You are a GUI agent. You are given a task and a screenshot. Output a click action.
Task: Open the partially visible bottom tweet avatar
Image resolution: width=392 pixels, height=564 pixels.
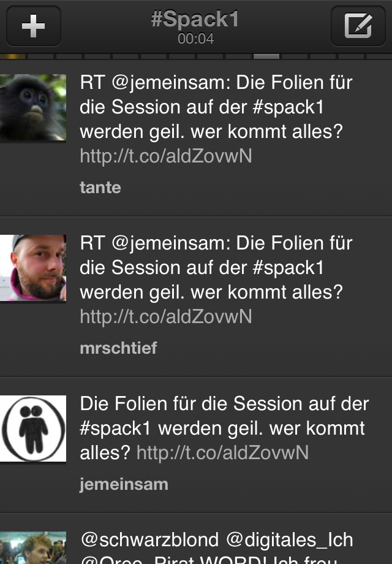coord(33,548)
